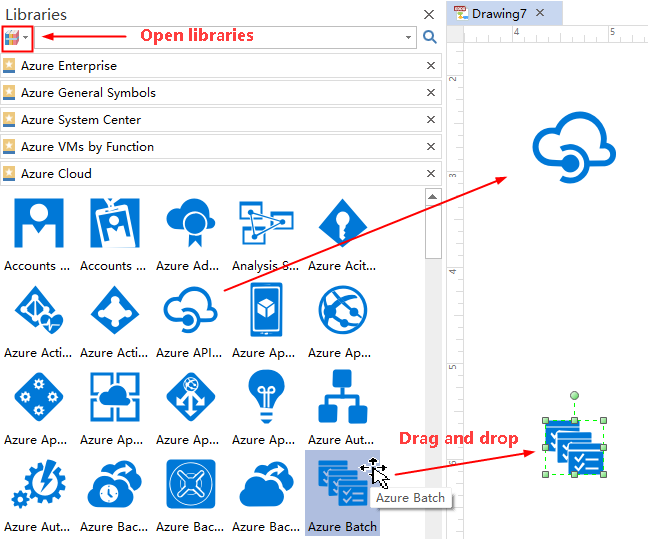This screenshot has width=648, height=539.
Task: Select the Azure Acti... heartbeat diamond symbol
Action: click(39, 310)
